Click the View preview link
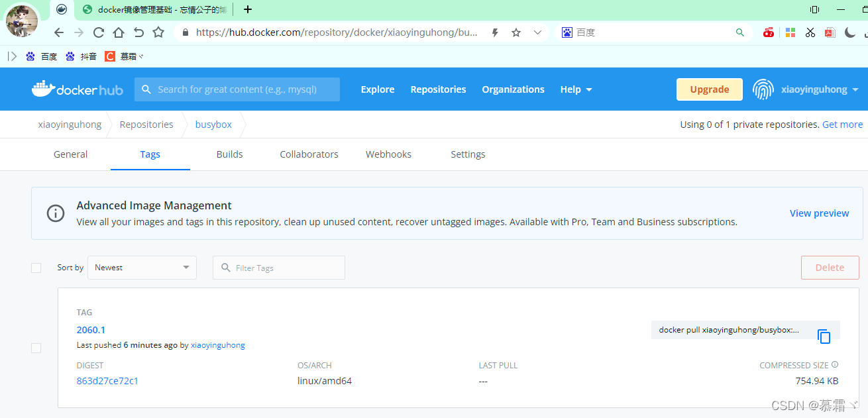Viewport: 868px width, 418px height. pos(819,213)
